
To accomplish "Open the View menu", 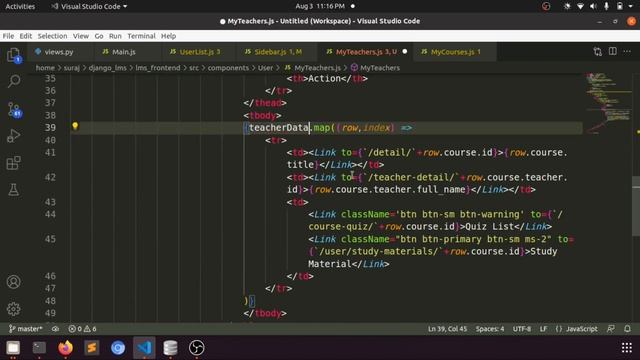I will [x=81, y=36].
